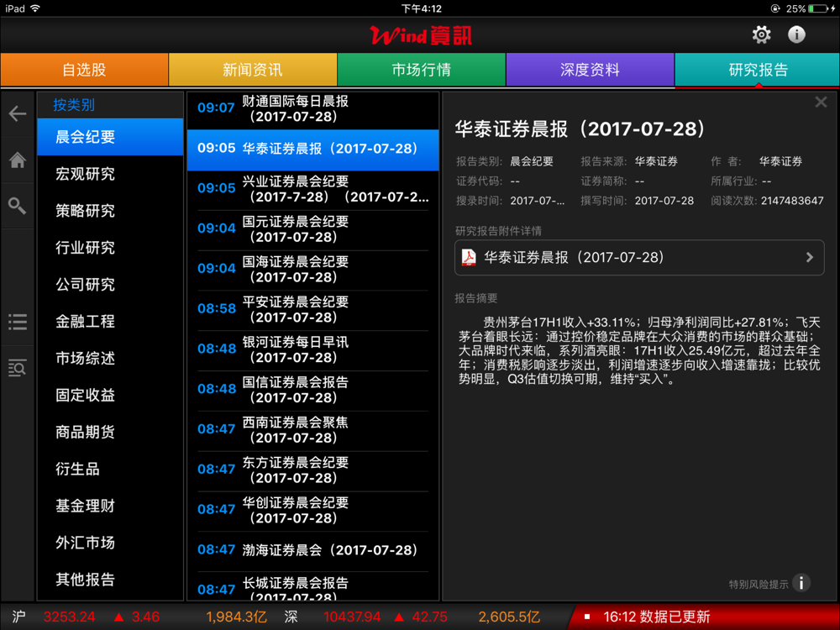Tap the home icon in sidebar

click(x=17, y=160)
